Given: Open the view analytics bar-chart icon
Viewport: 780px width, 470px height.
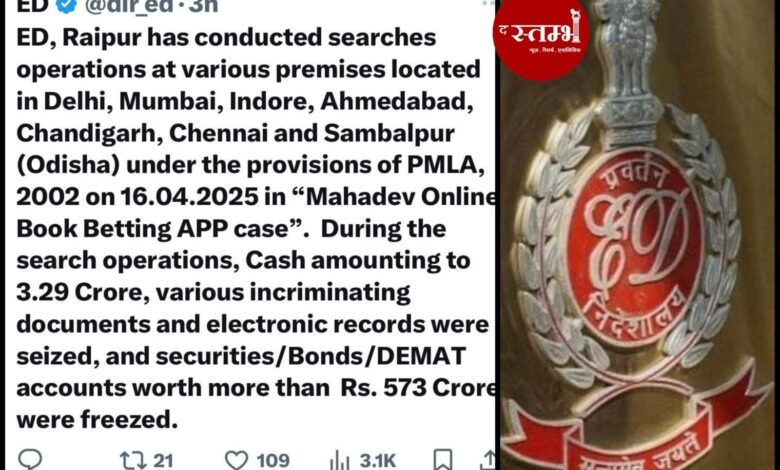Looking at the screenshot, I should coord(340,461).
